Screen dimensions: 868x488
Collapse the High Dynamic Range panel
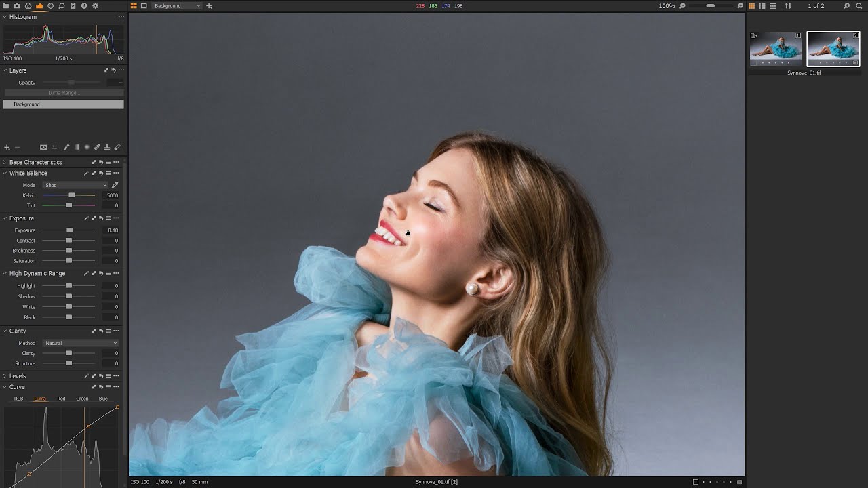pyautogui.click(x=4, y=274)
